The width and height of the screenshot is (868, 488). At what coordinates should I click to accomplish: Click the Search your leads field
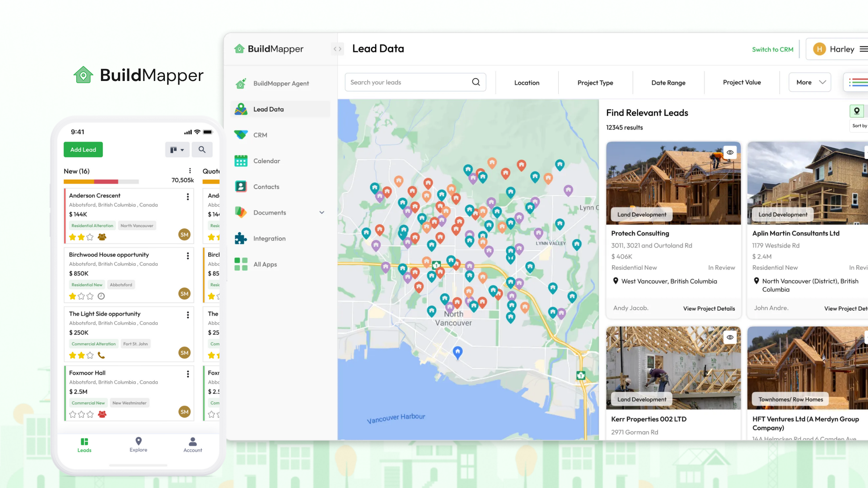pyautogui.click(x=415, y=82)
